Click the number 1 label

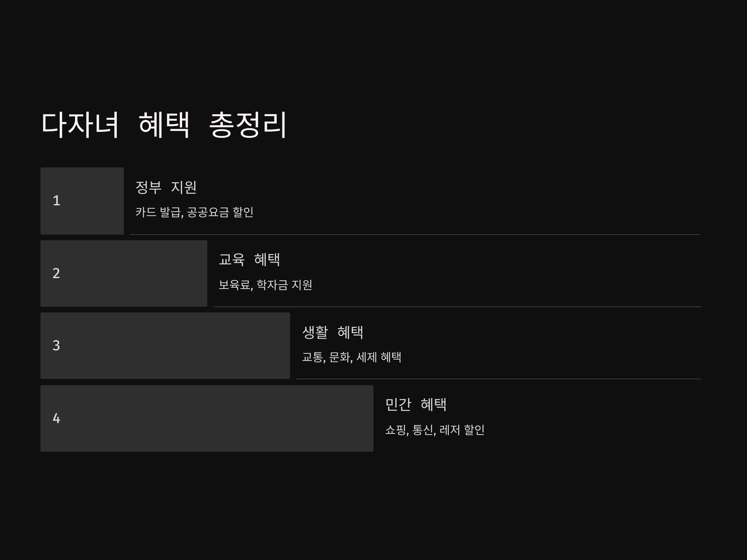56,201
